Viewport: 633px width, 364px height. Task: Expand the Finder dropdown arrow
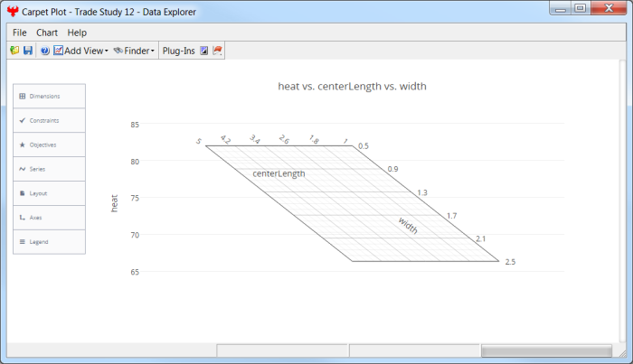point(153,51)
